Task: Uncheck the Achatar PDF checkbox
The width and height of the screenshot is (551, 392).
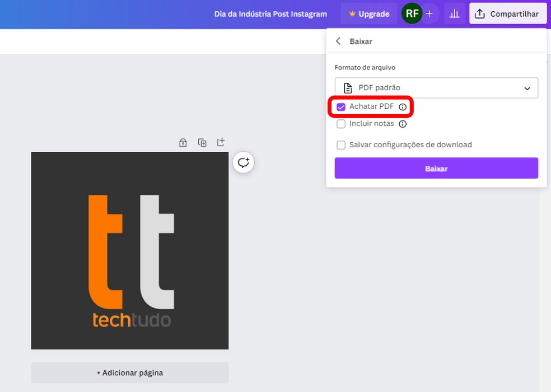Action: point(341,107)
